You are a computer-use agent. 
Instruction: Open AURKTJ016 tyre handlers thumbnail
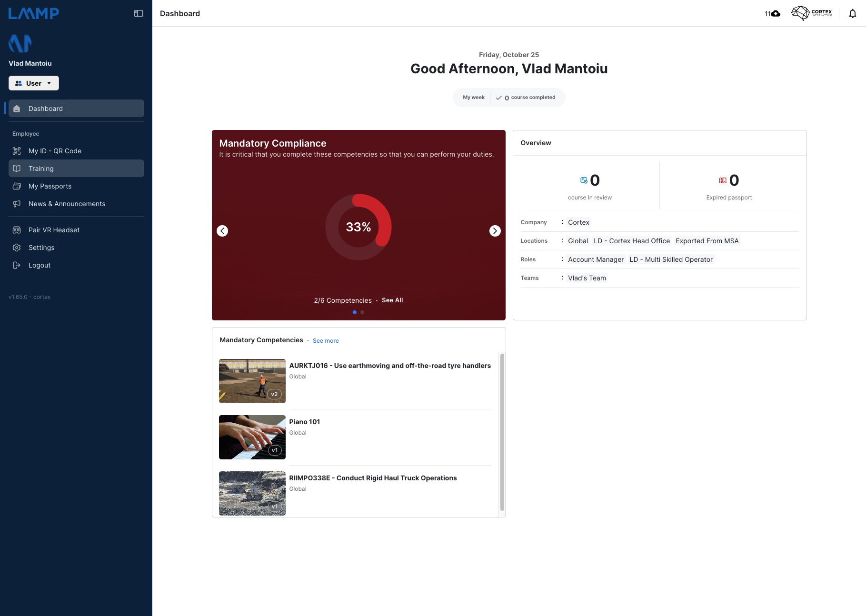(252, 381)
